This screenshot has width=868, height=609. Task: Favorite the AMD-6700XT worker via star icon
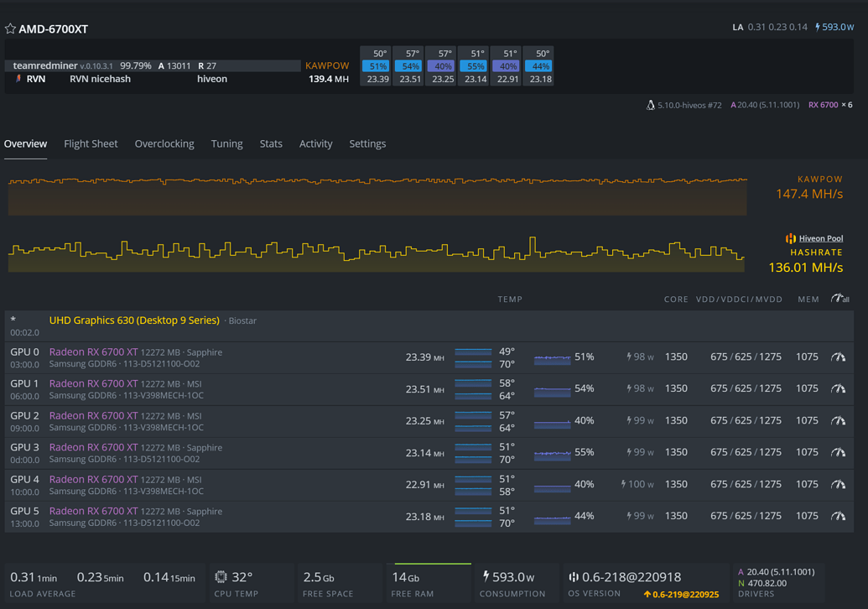click(x=11, y=28)
